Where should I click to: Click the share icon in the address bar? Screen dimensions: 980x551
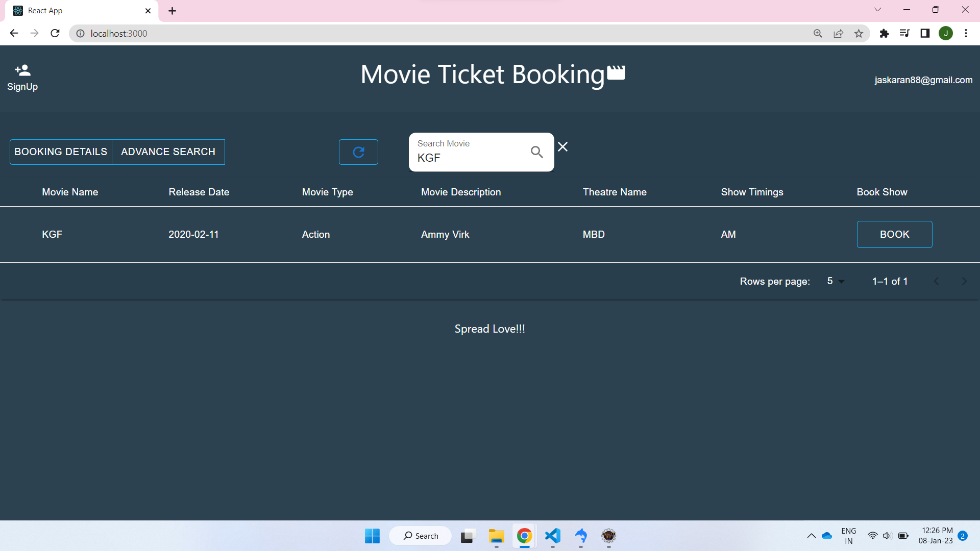(x=839, y=33)
